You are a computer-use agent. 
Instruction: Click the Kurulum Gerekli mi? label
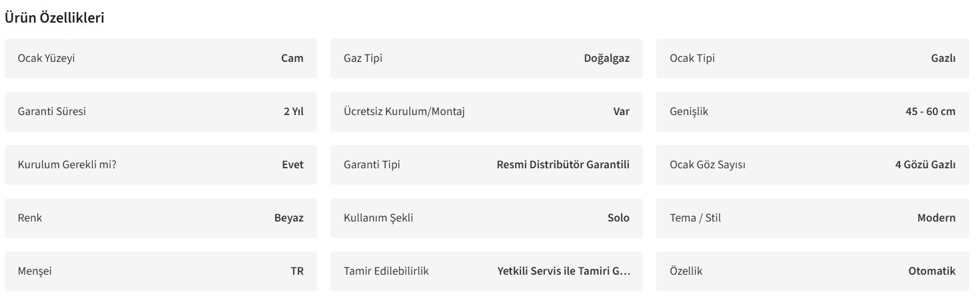pos(67,164)
